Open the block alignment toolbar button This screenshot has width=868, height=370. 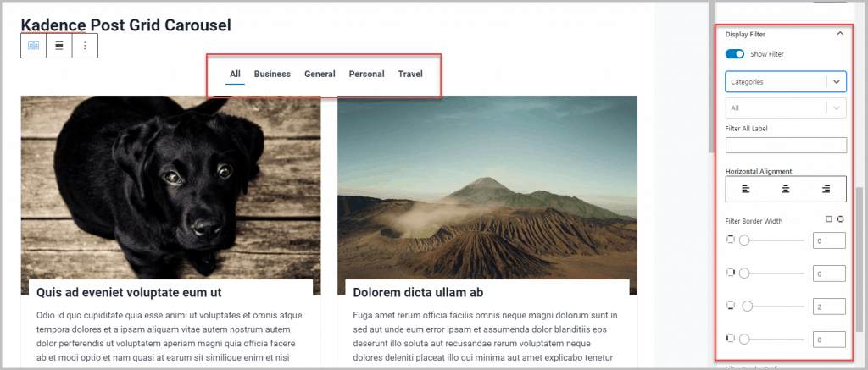(59, 46)
